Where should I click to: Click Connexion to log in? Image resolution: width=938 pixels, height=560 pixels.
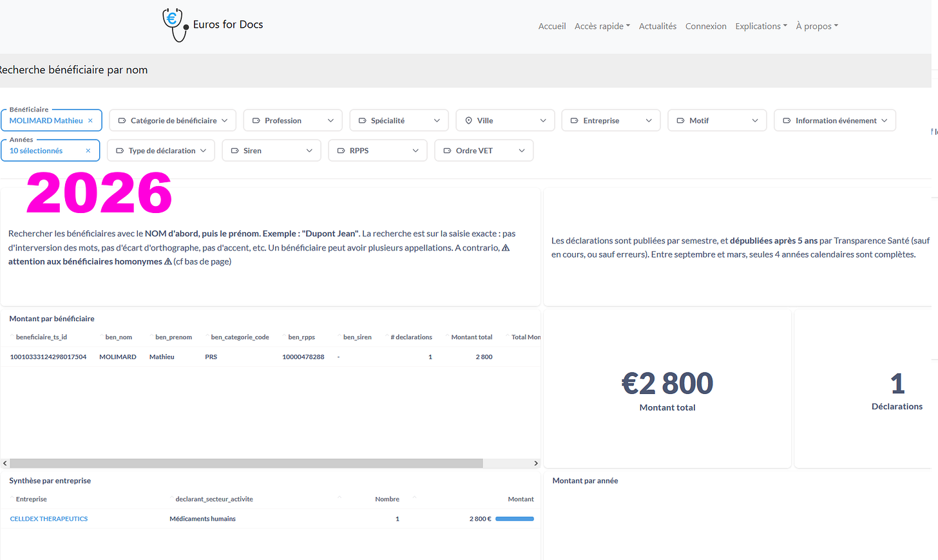[706, 26]
